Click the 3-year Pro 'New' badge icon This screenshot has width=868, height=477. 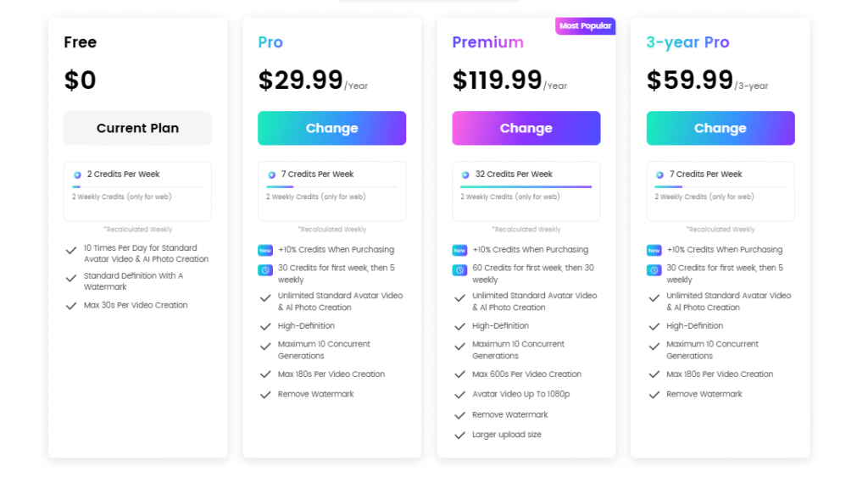(x=654, y=250)
